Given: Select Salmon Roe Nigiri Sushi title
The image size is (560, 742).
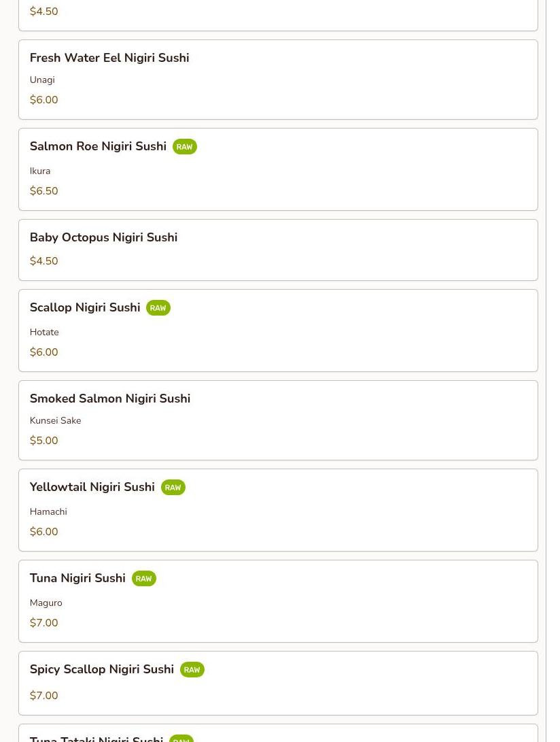Looking at the screenshot, I should [x=98, y=146].
